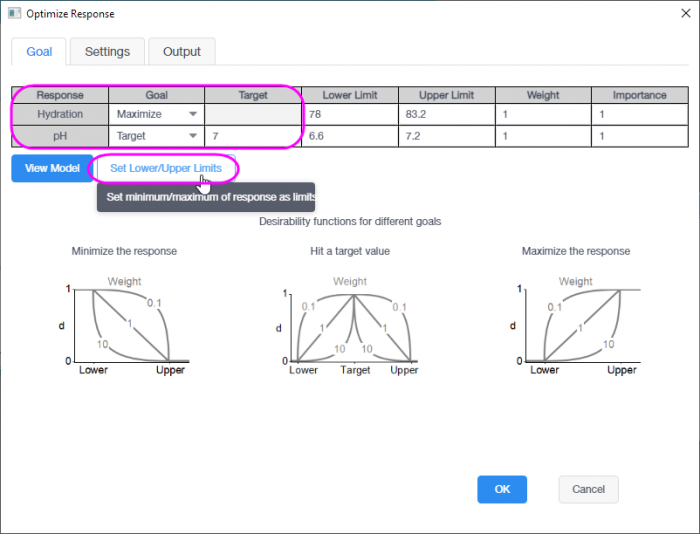Viewport: 700px width, 534px height.
Task: Edit the Hydration Lower Limit cell
Action: coord(350,114)
